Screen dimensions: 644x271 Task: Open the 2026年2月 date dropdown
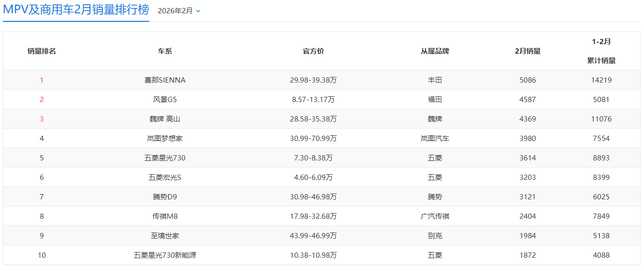point(179,11)
